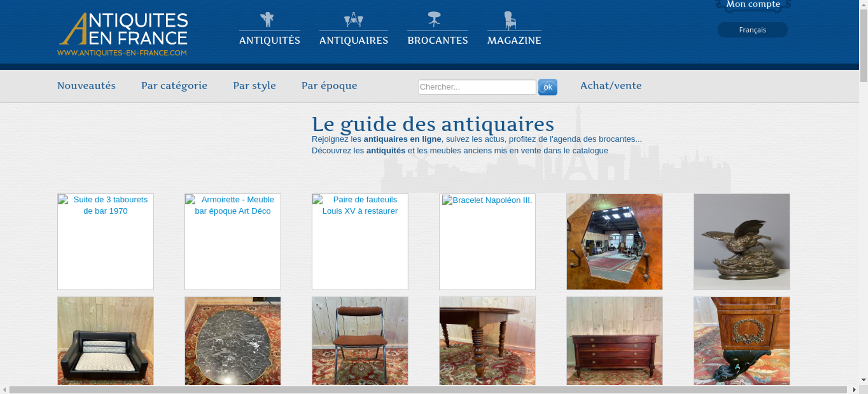This screenshot has height=394, width=868.
Task: Expand the Par catégorie menu
Action: (174, 85)
